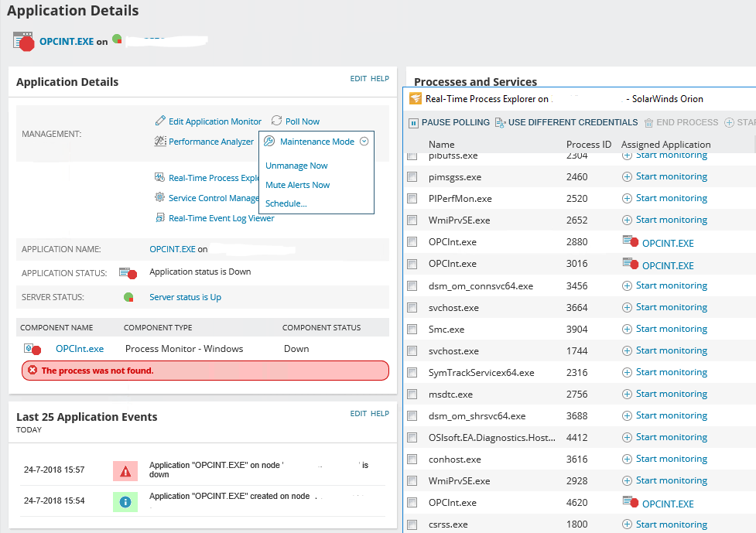
Task: Click EDIT in Application Details panel
Action: click(x=358, y=79)
